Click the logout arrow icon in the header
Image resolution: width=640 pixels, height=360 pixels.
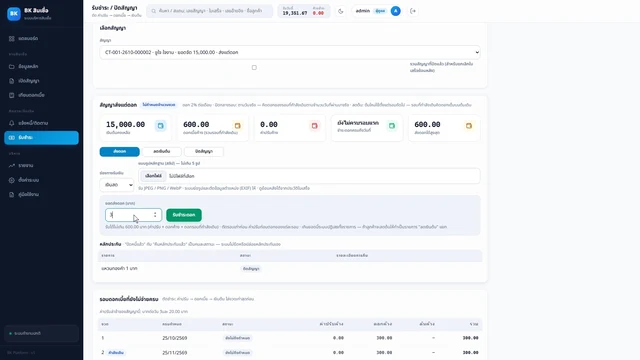[x=413, y=11]
